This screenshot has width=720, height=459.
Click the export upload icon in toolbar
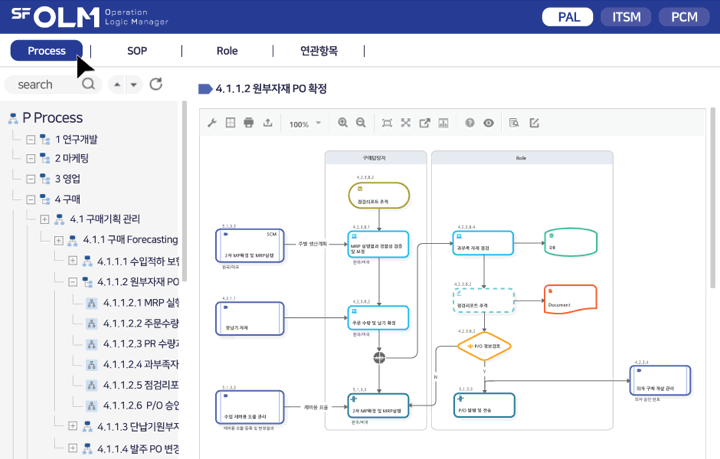coord(266,123)
